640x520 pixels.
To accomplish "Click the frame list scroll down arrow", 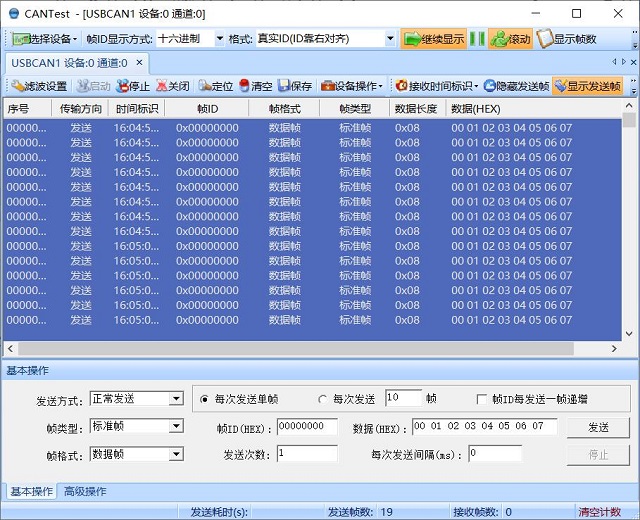I will 629,333.
